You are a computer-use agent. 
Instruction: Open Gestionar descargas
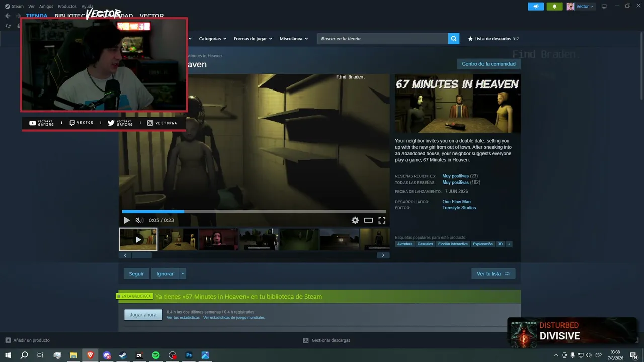(327, 340)
